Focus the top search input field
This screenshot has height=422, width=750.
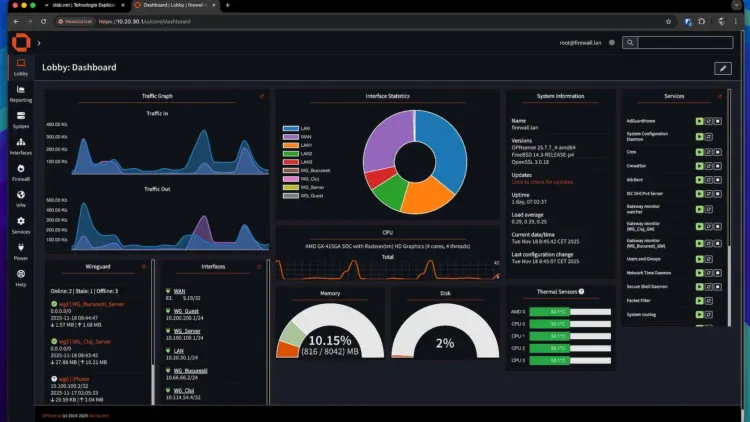point(685,43)
